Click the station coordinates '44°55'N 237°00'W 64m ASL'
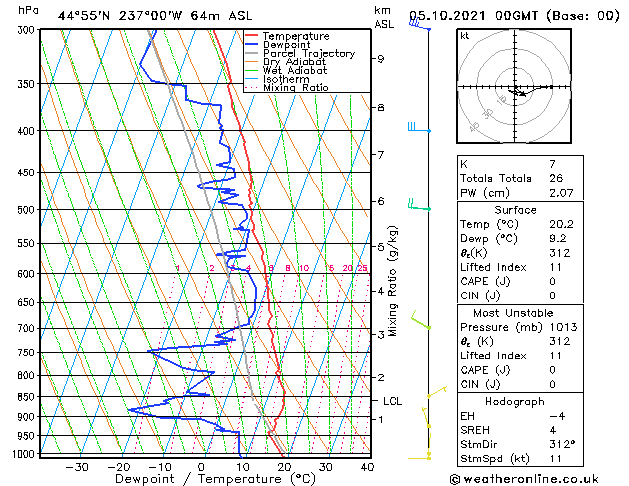This screenshot has height=486, width=629. pos(155,16)
